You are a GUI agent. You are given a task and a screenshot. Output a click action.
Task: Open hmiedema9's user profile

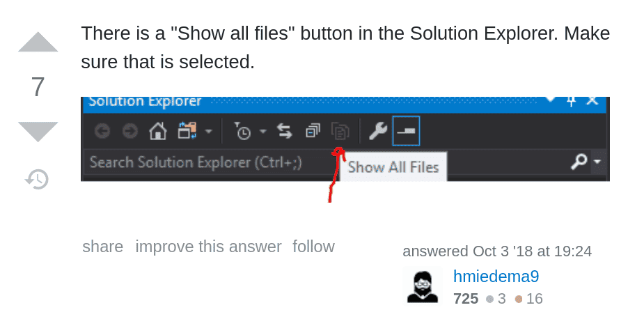496,277
